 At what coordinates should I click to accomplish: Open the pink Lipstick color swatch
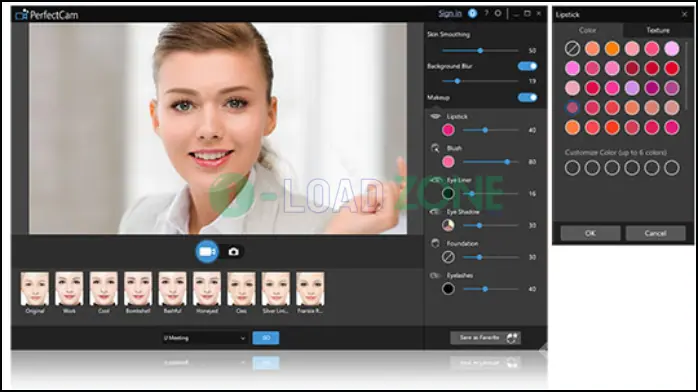point(448,130)
